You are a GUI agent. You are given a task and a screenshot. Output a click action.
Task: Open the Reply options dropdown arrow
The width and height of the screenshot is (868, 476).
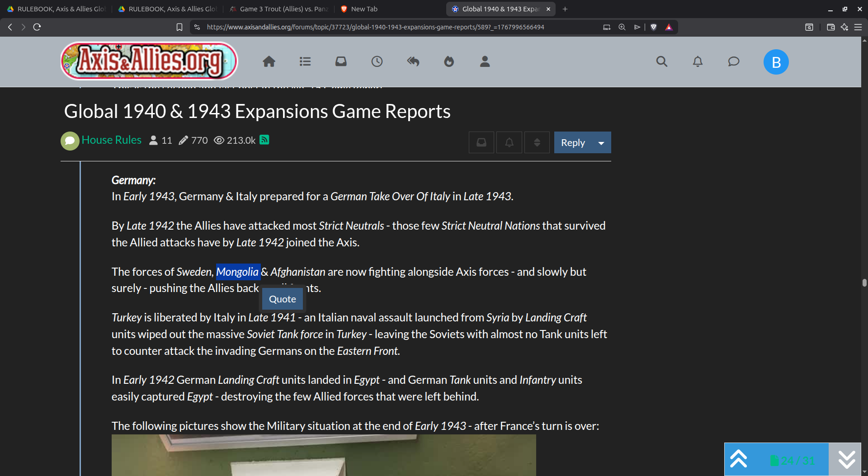point(601,142)
